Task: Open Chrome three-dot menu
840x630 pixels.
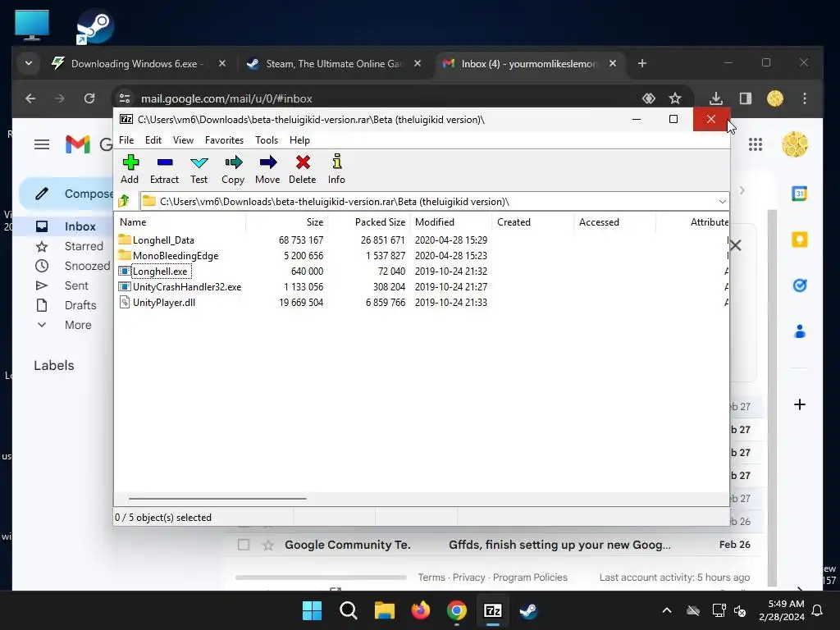Action: pyautogui.click(x=805, y=98)
